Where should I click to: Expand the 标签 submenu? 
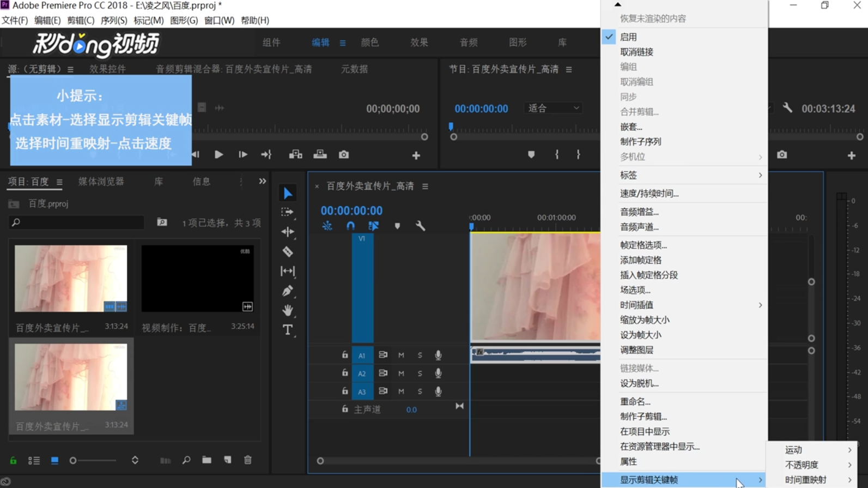pos(684,175)
